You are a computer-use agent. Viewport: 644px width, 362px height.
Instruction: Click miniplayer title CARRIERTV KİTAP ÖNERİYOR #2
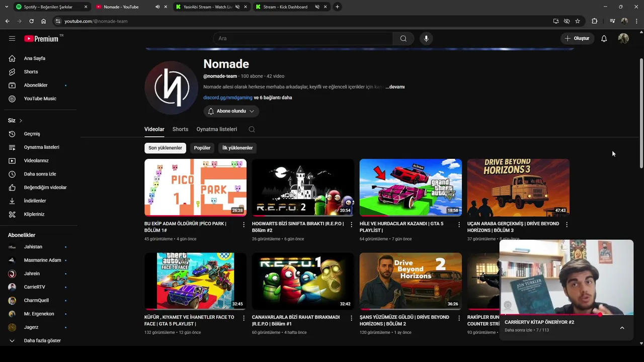[x=539, y=322]
